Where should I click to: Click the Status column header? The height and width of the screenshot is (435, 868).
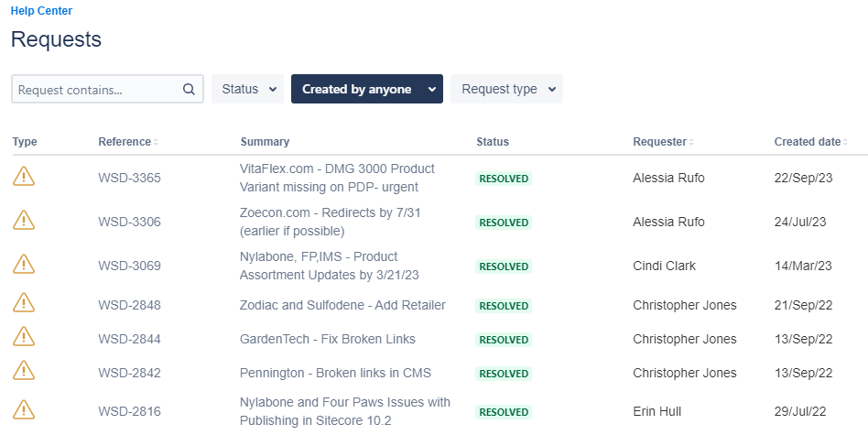pos(493,142)
